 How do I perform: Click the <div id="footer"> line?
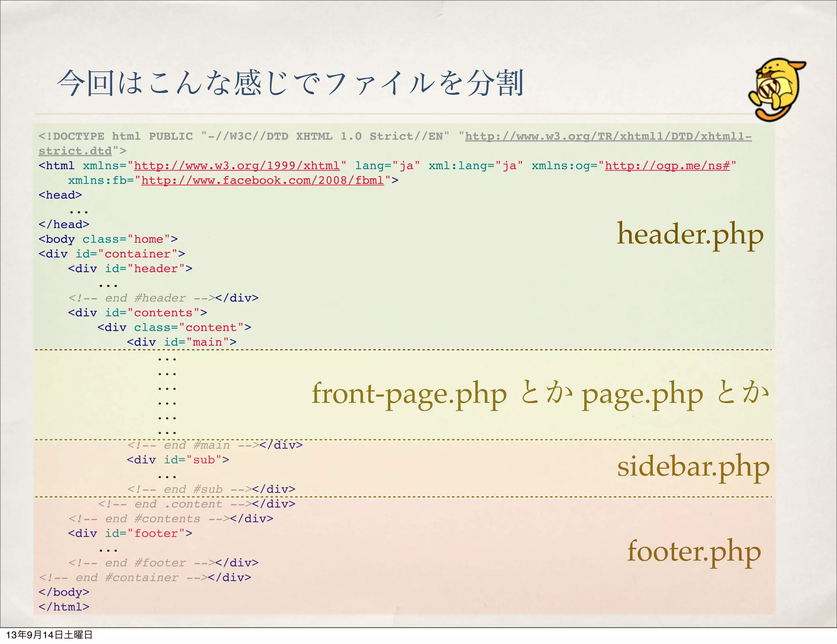point(130,533)
